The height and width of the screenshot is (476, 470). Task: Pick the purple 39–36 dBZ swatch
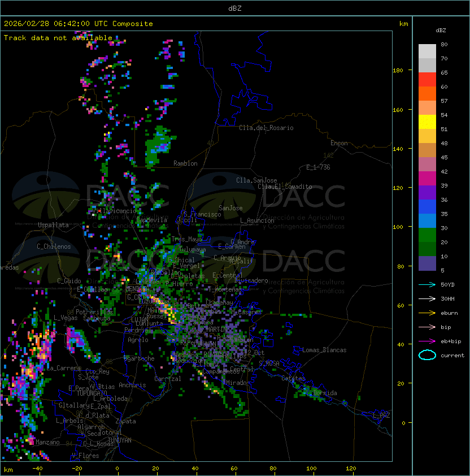coord(427,192)
